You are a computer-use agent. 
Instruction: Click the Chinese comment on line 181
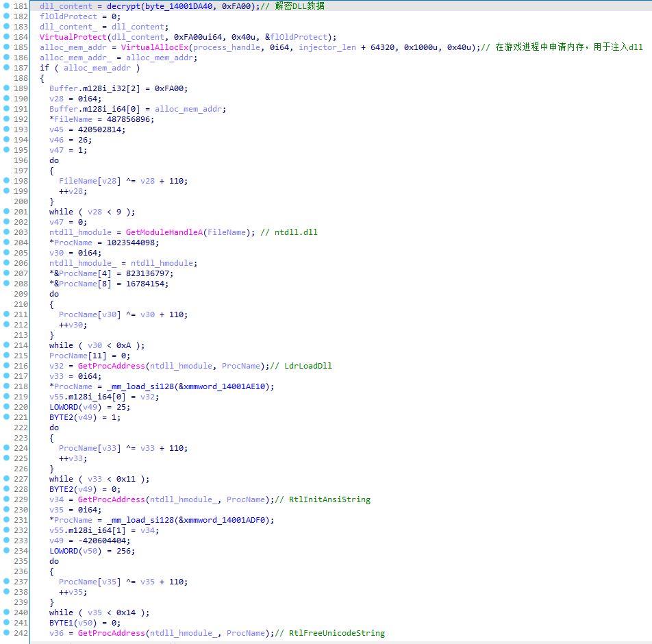click(x=292, y=6)
